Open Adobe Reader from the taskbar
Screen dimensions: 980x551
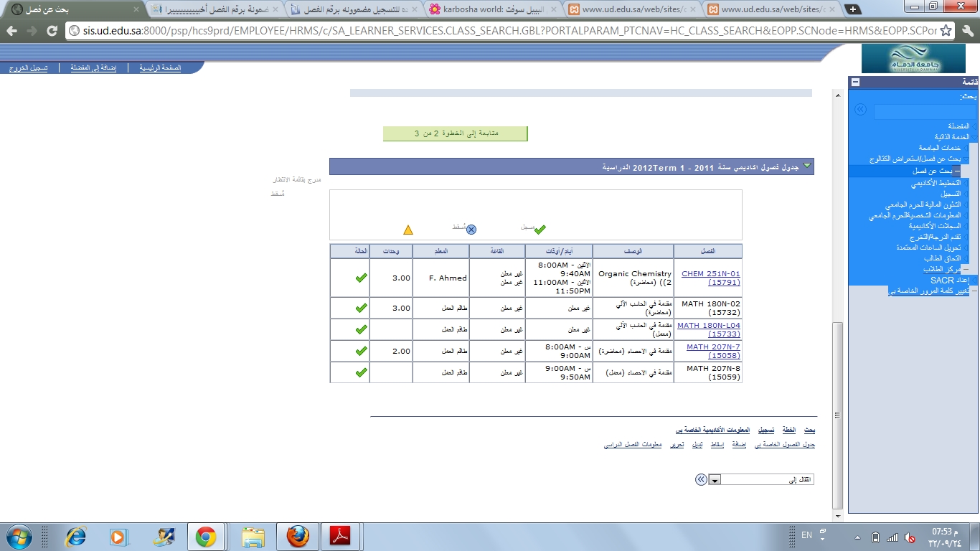340,537
